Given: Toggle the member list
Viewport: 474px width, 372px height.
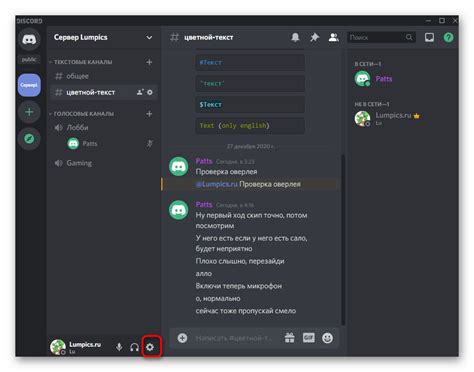Looking at the screenshot, I should 334,37.
